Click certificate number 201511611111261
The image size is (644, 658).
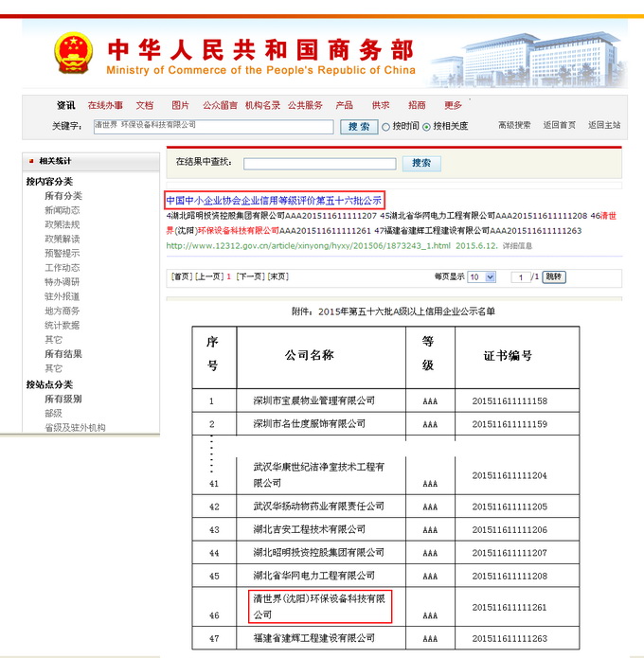(510, 607)
